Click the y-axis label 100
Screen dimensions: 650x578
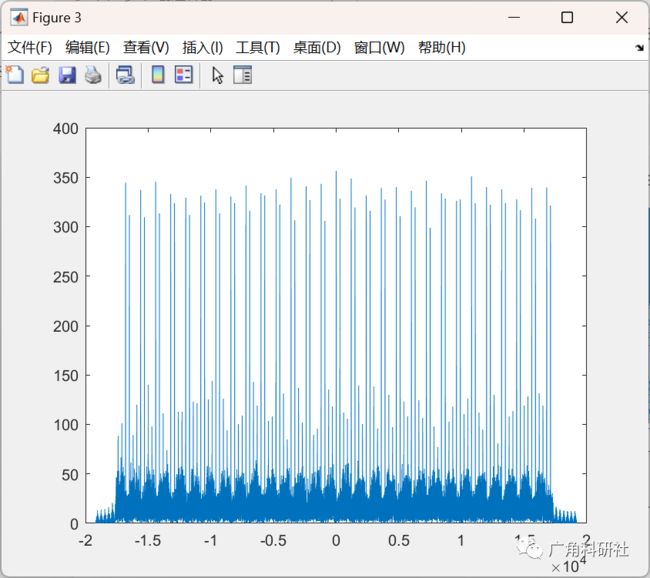66,425
